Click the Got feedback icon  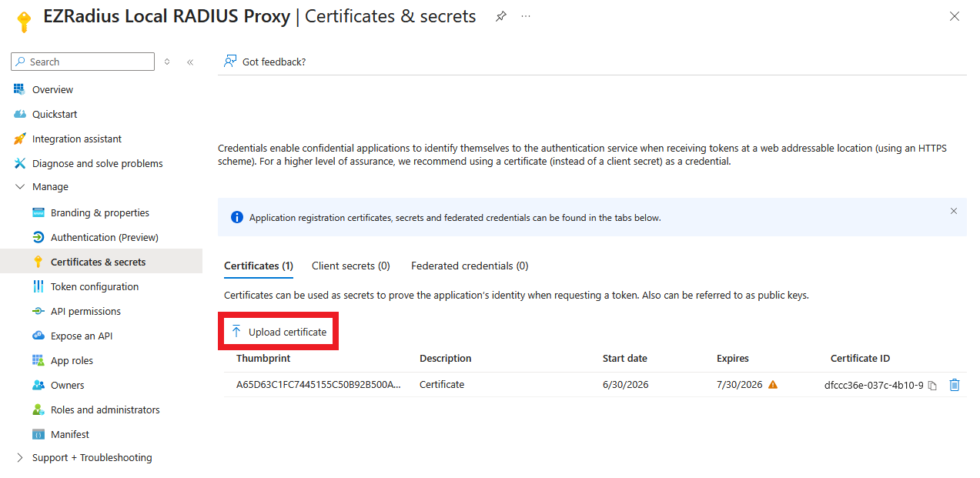229,62
